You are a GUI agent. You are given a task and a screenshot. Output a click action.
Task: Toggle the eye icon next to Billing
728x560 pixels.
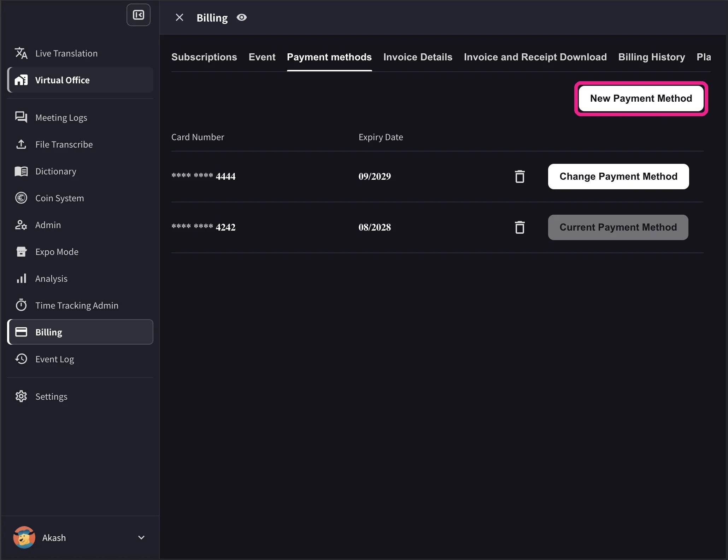click(x=242, y=17)
